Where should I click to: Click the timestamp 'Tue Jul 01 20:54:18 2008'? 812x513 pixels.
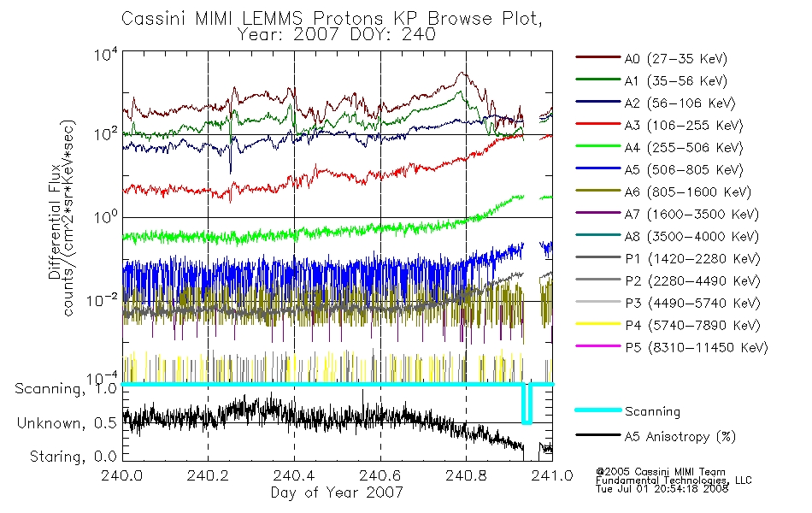point(662,489)
